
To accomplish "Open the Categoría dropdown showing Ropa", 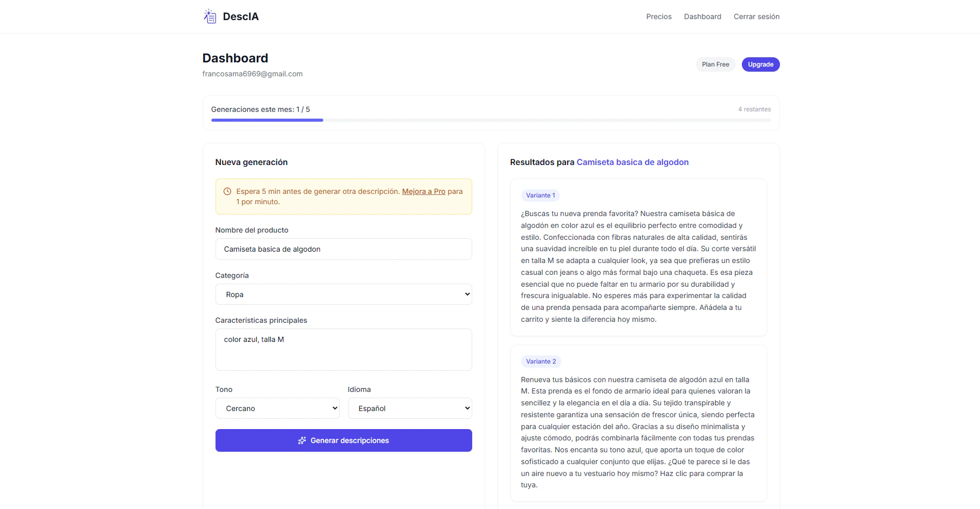I will click(343, 294).
